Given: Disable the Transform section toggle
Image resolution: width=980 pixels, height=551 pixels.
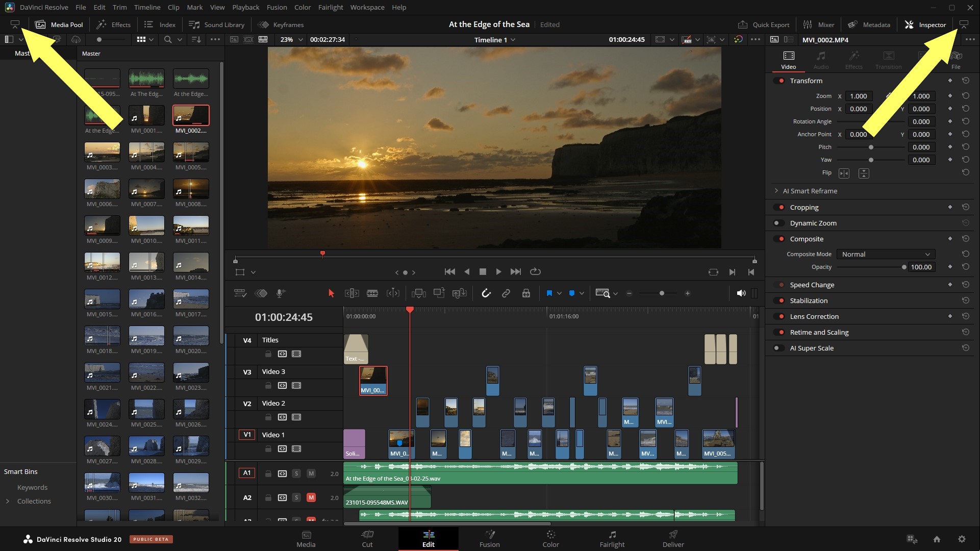Looking at the screenshot, I should (x=779, y=81).
